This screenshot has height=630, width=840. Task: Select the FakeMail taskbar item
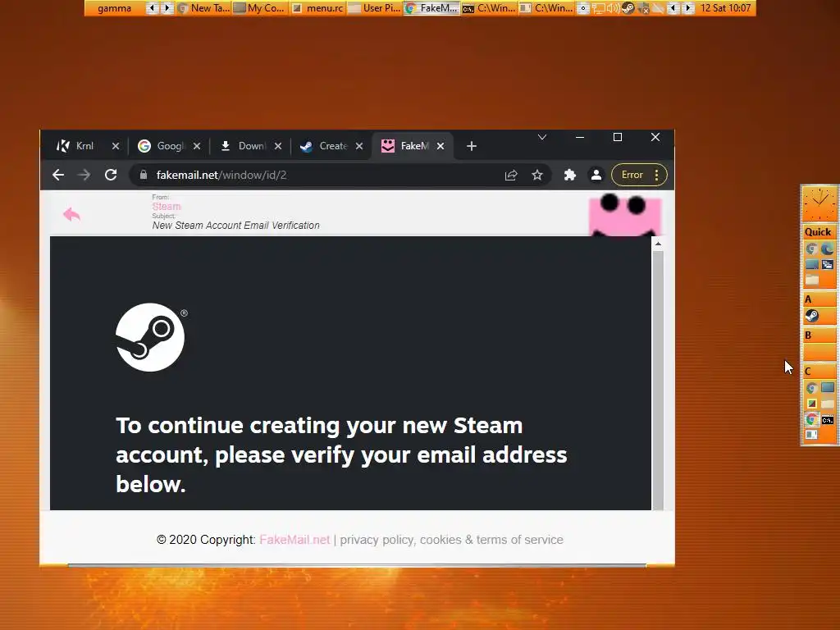click(431, 8)
